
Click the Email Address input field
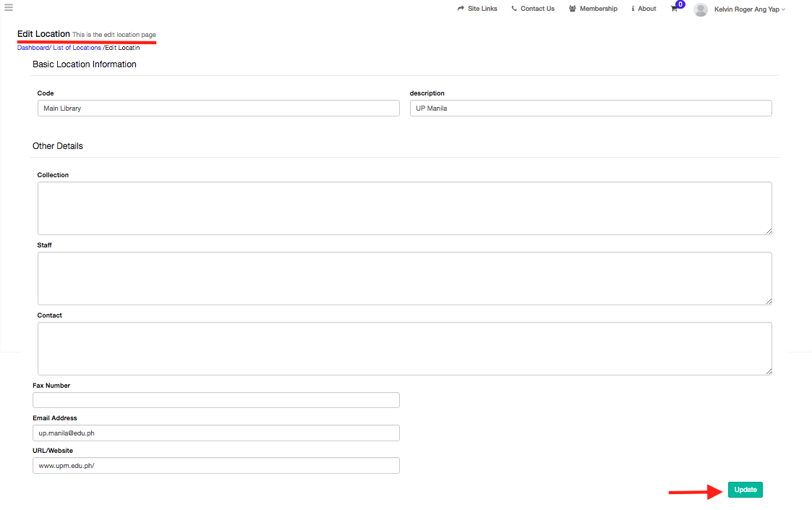click(x=215, y=433)
